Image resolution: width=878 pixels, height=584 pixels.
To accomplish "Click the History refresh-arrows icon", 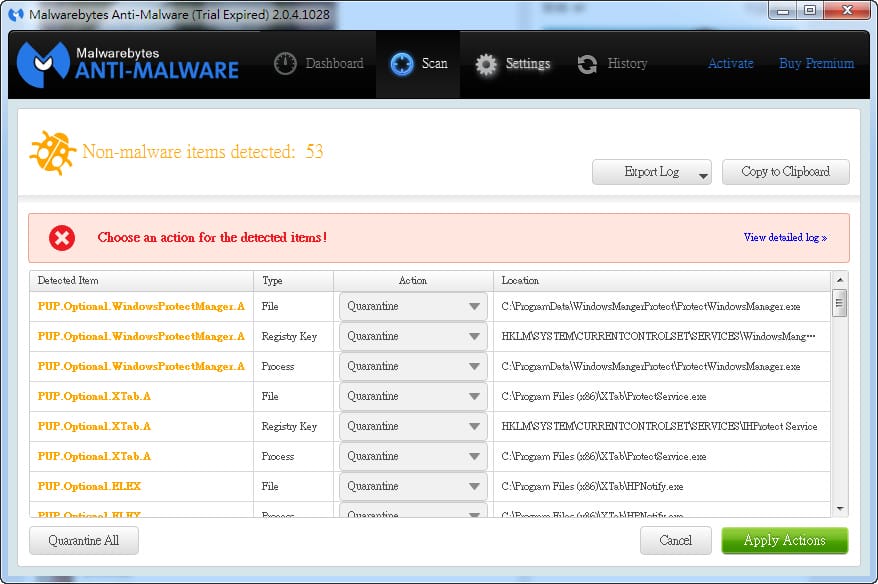I will [587, 64].
